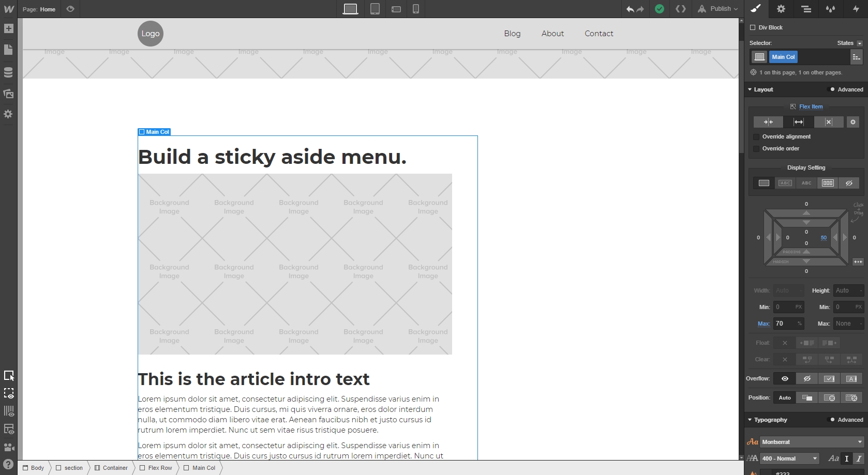Select Flex Row in the breadcrumb
This screenshot has height=475, width=868.
pyautogui.click(x=156, y=468)
